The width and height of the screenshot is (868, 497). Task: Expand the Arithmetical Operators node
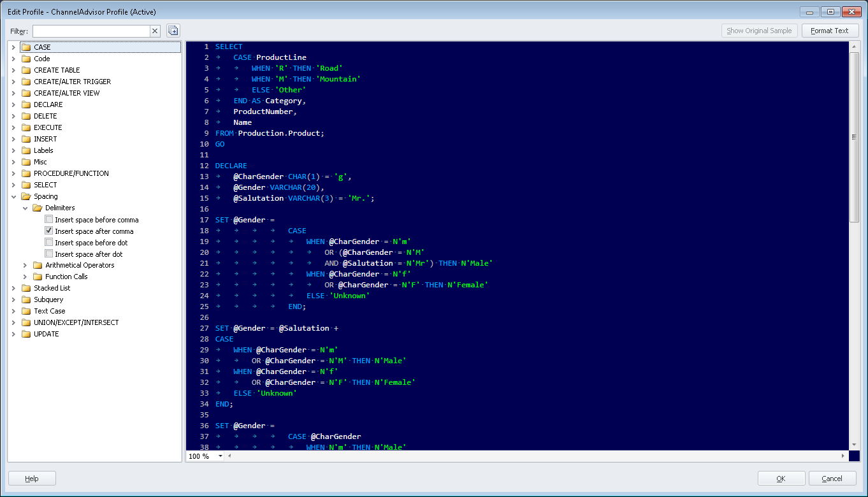[x=24, y=264]
